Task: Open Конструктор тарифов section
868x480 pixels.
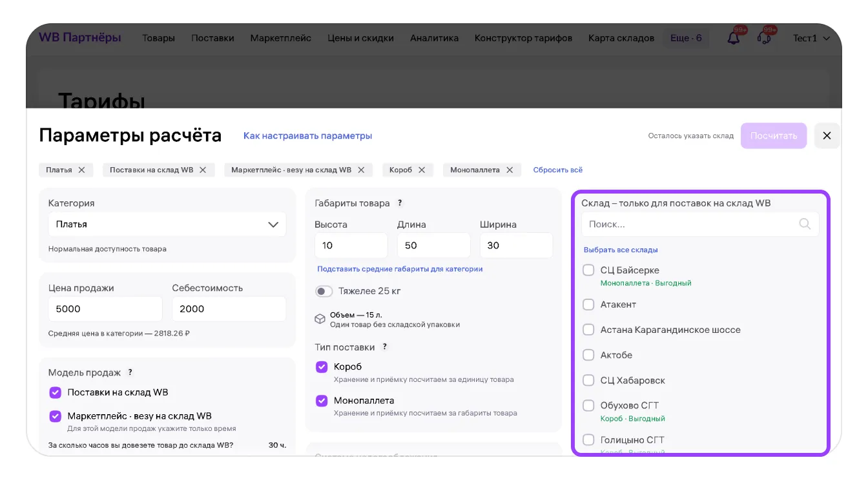Action: click(523, 38)
